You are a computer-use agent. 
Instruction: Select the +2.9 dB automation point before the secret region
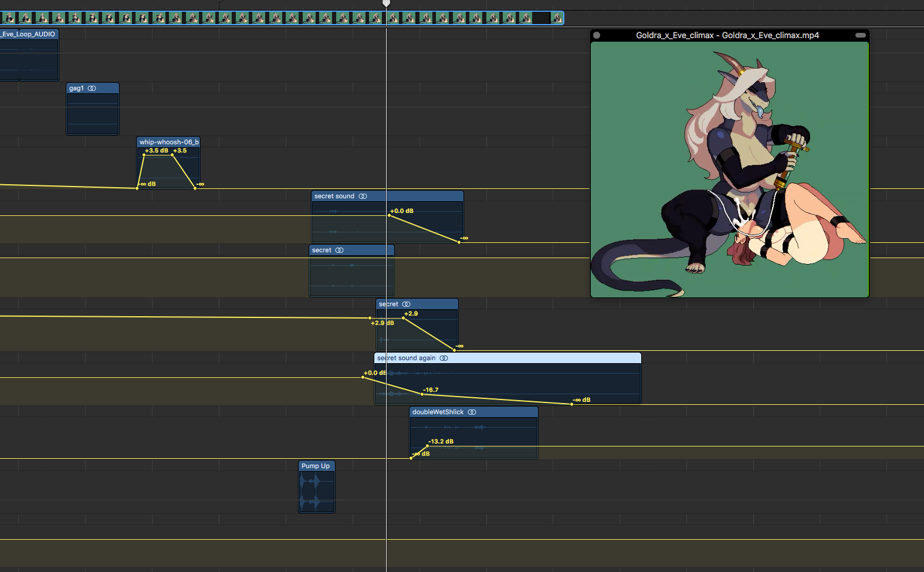(370, 318)
